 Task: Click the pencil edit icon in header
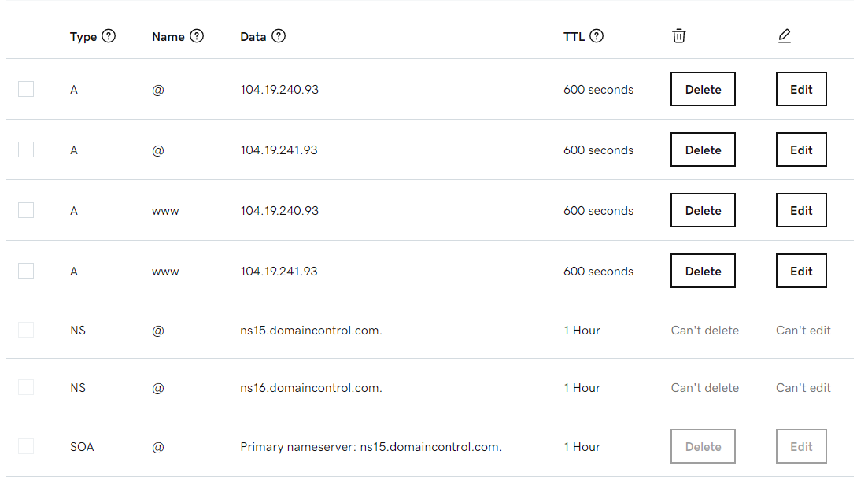pos(785,36)
